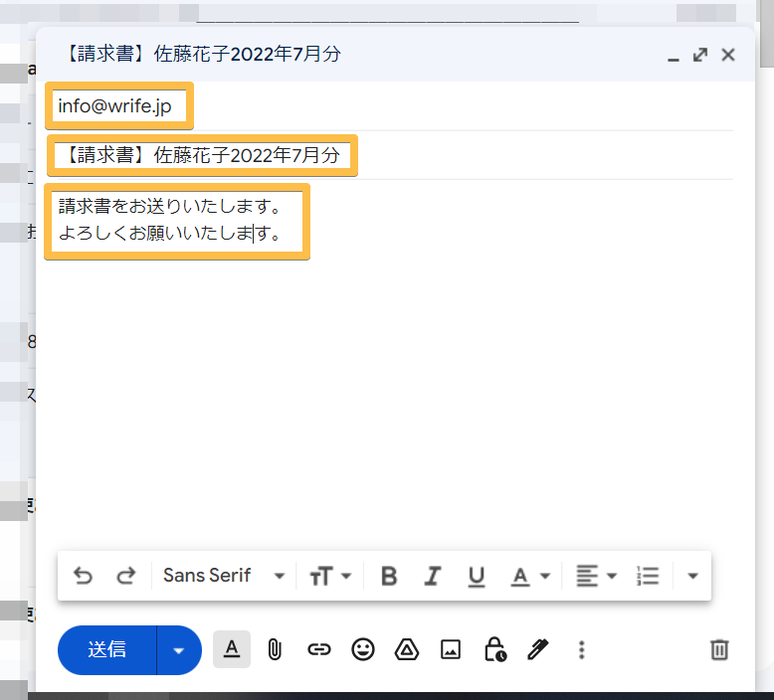Open the text color picker
The image size is (774, 700).
(530, 576)
